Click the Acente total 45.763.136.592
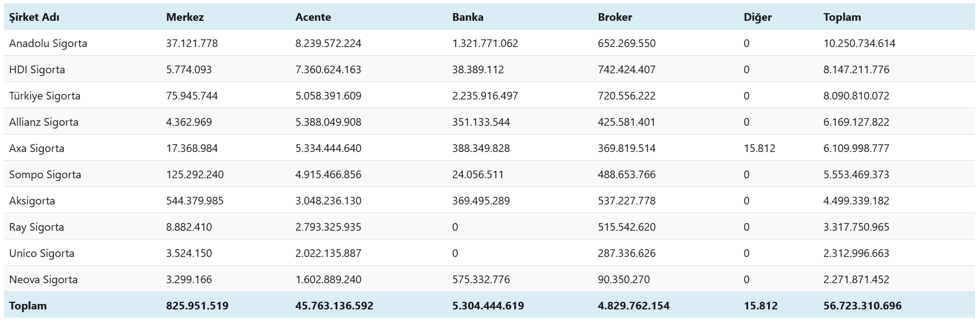This screenshot has height=322, width=980. 334,306
